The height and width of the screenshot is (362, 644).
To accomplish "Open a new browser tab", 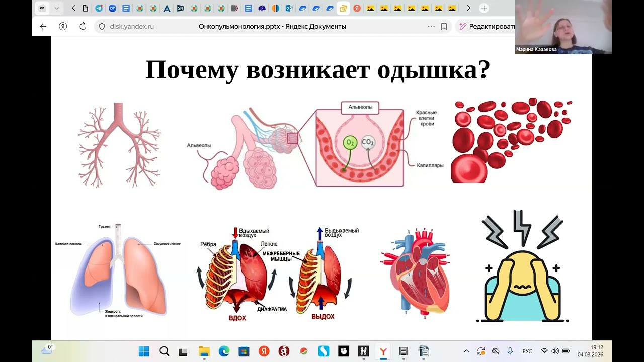I will click(x=484, y=8).
